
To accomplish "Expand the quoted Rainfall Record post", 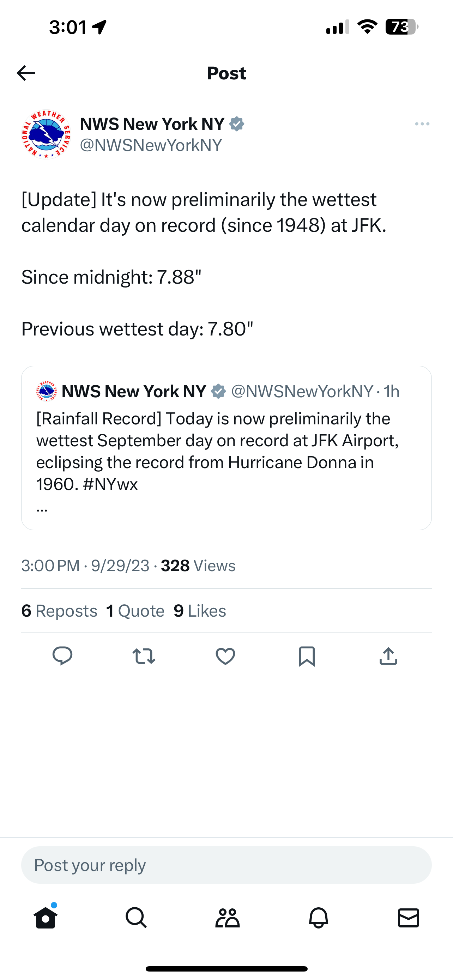I will [x=226, y=448].
